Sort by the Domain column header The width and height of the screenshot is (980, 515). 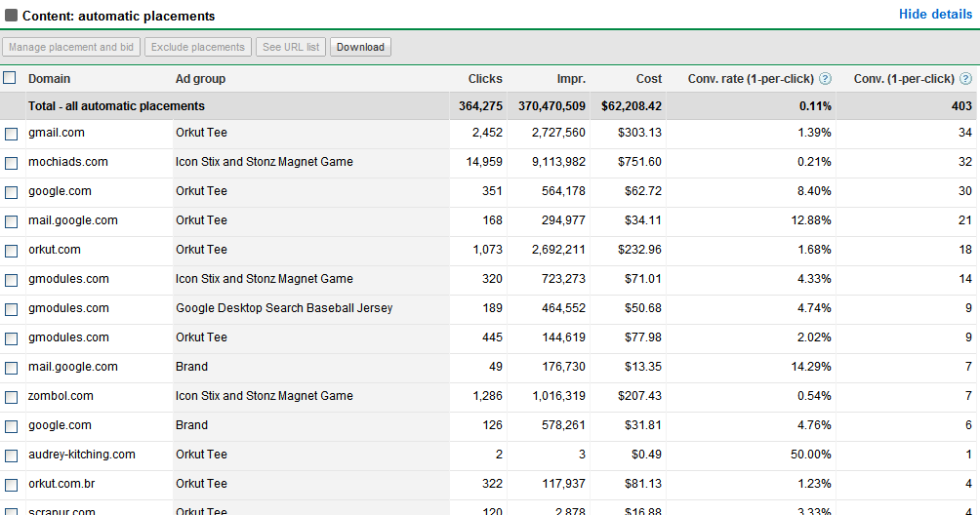pyautogui.click(x=49, y=79)
